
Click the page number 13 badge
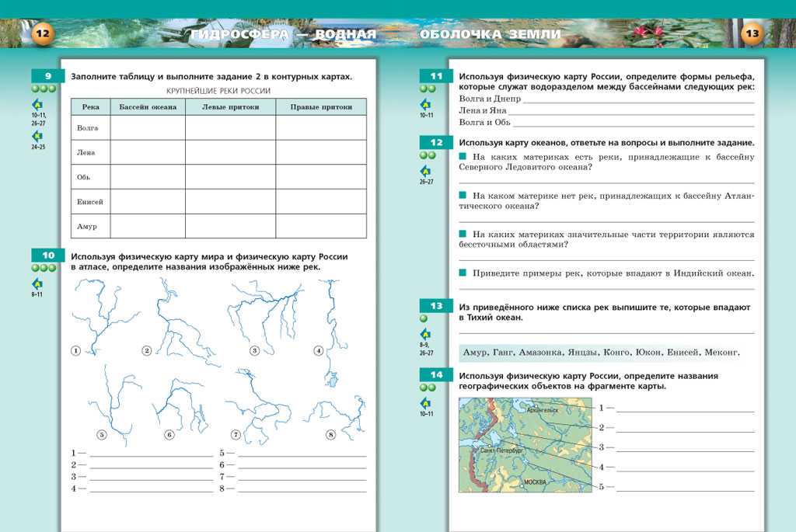coord(752,34)
